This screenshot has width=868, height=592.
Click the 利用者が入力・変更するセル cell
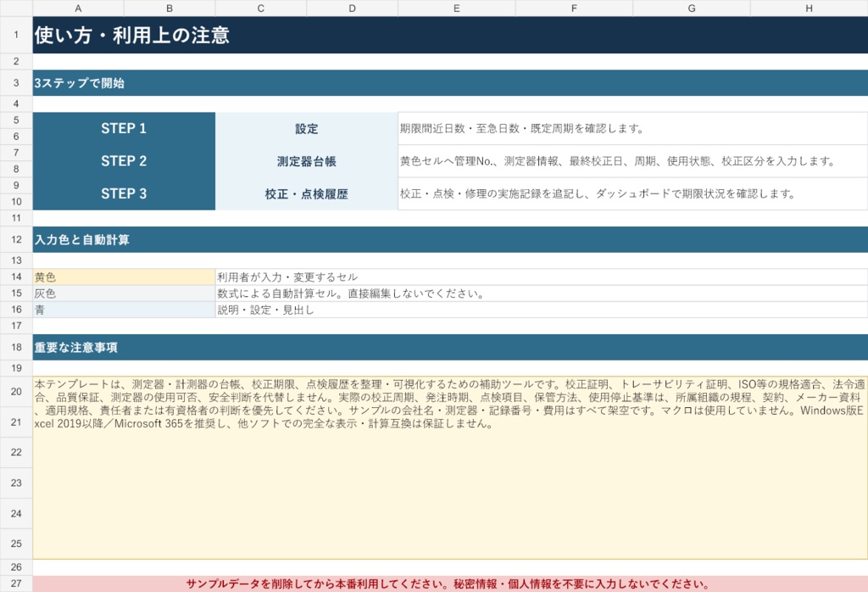542,276
